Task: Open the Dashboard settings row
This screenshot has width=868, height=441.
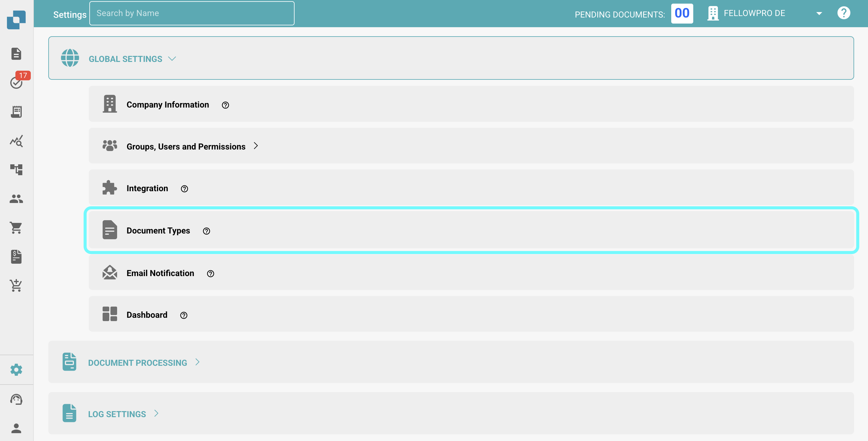Action: pyautogui.click(x=147, y=315)
